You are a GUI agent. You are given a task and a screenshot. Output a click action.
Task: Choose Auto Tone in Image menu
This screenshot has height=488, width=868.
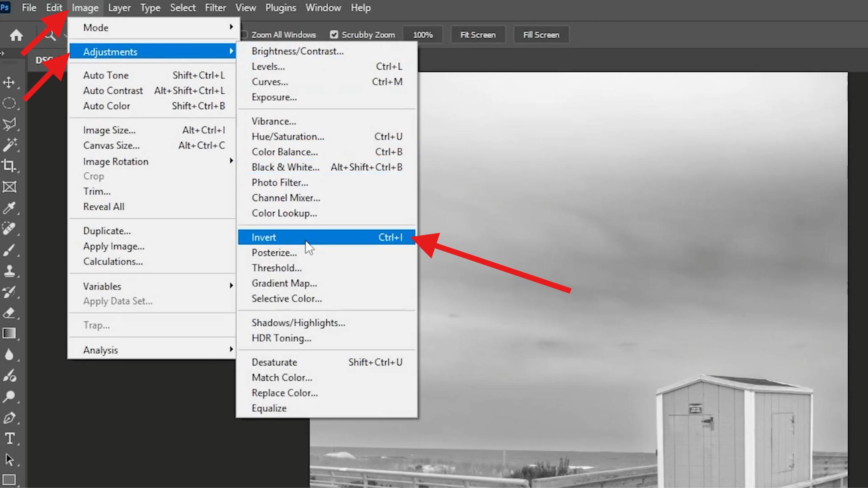click(153, 75)
